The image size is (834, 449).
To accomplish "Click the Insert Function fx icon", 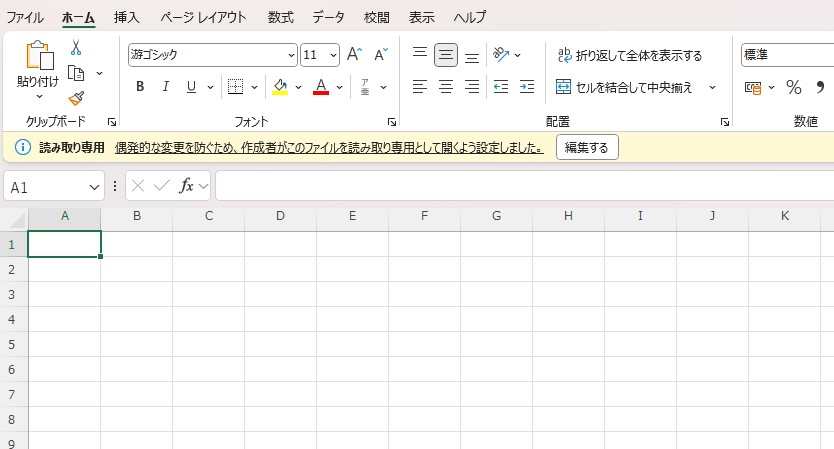I will [x=186, y=186].
